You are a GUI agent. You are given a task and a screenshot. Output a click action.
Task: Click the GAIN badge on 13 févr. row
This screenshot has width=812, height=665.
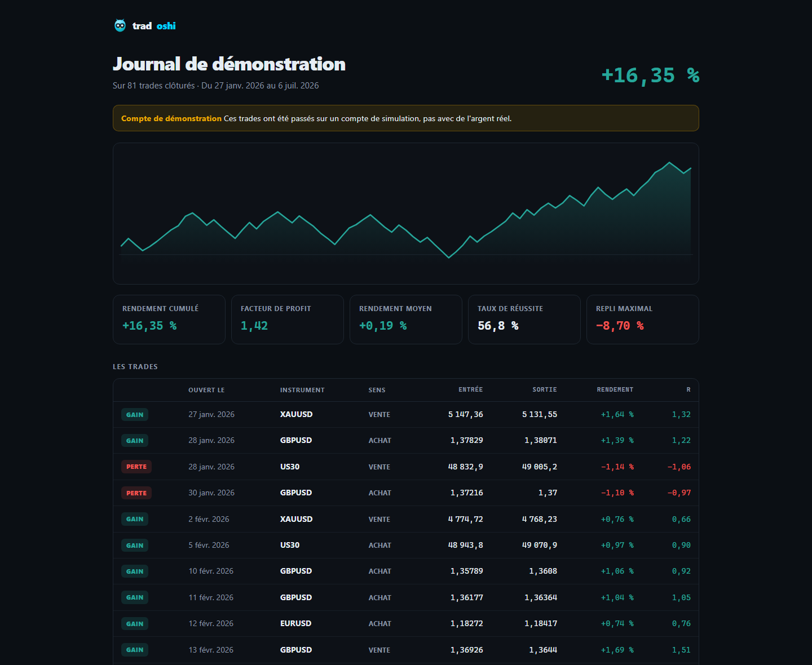(x=135, y=650)
